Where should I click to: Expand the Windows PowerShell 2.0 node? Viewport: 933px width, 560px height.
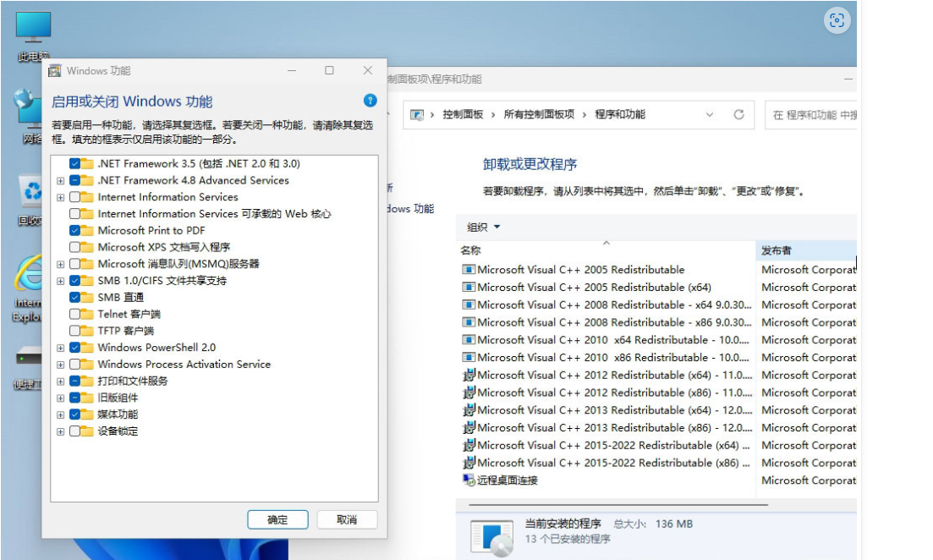click(60, 348)
